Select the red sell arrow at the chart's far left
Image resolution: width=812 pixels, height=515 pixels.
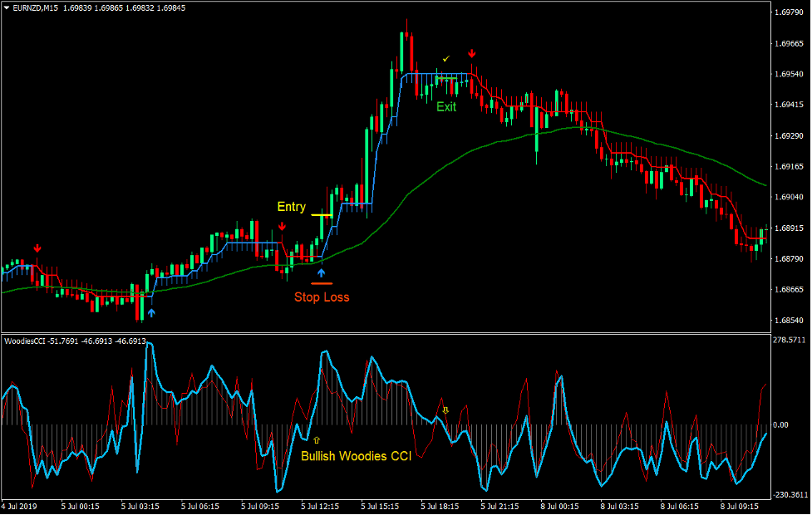click(x=37, y=248)
